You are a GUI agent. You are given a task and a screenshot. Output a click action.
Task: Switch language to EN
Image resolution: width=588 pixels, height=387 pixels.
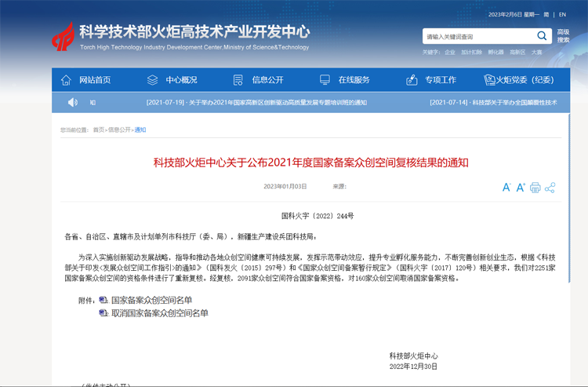(x=562, y=14)
